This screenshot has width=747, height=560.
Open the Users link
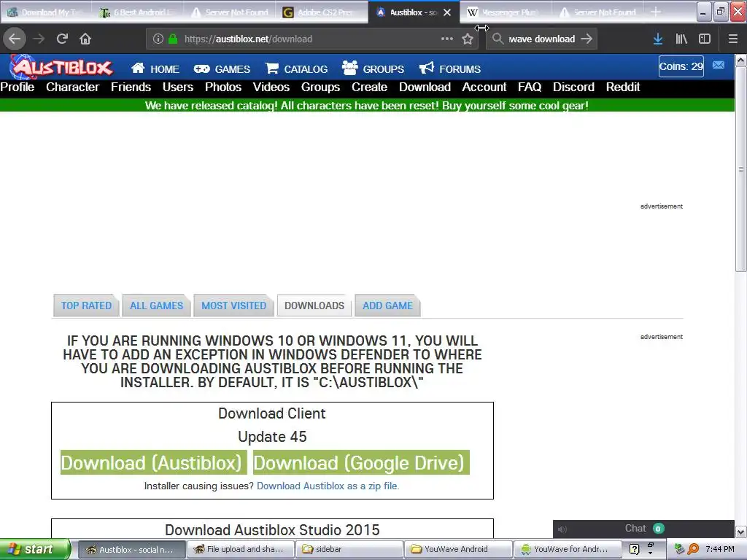tap(178, 87)
